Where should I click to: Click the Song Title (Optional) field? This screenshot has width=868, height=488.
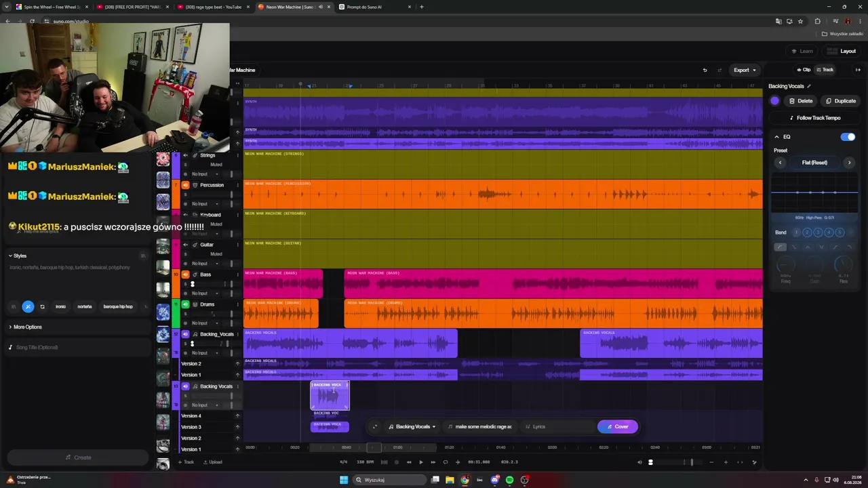(x=78, y=347)
